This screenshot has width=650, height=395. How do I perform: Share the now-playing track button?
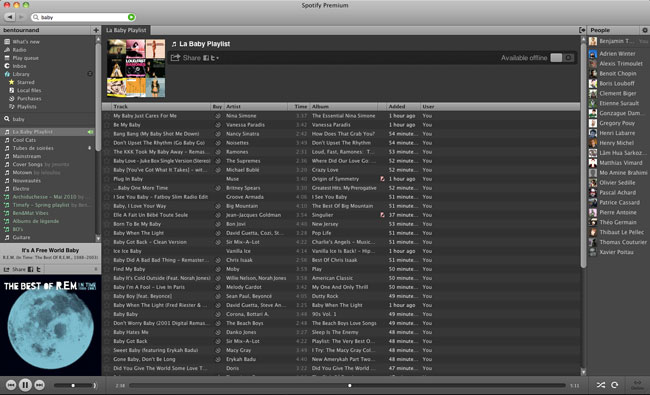coord(15,269)
